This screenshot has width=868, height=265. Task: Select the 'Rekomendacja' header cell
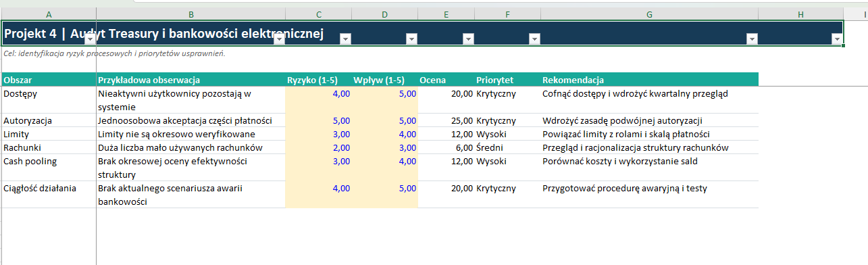click(649, 80)
